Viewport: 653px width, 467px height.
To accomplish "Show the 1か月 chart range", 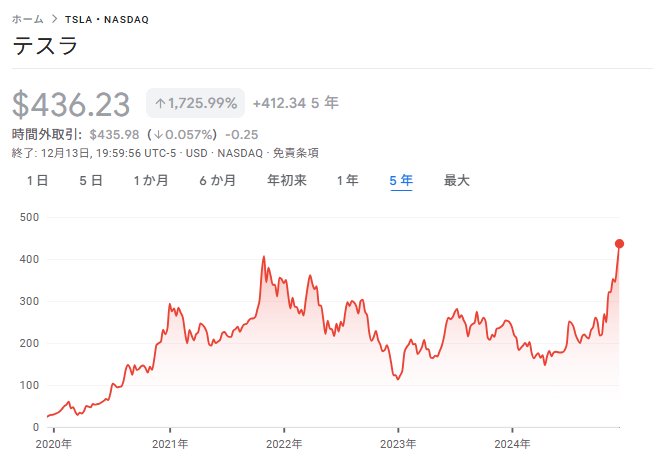I will [x=151, y=181].
